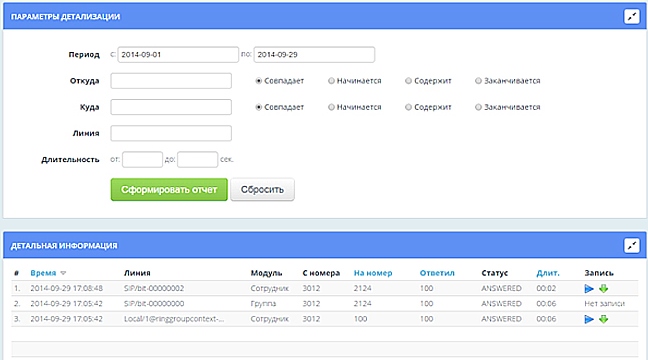Collapse the Параметры детализации panel
The width and height of the screenshot is (648, 360).
click(631, 17)
